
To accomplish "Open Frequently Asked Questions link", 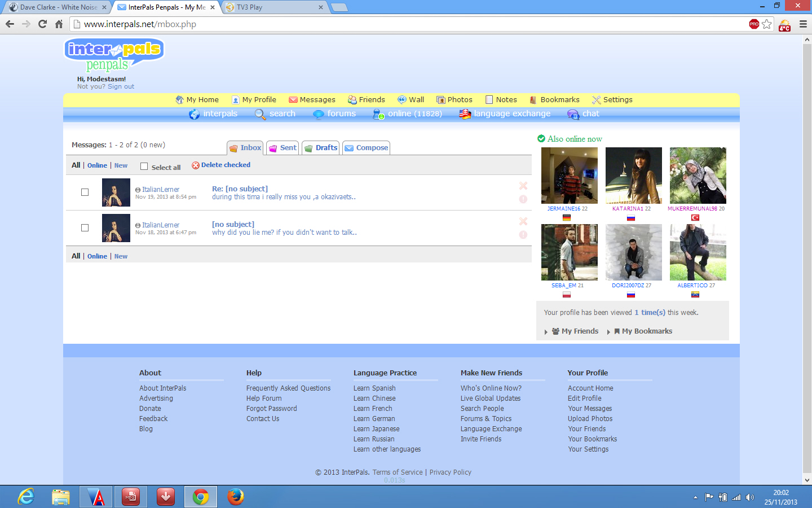I will coord(288,388).
